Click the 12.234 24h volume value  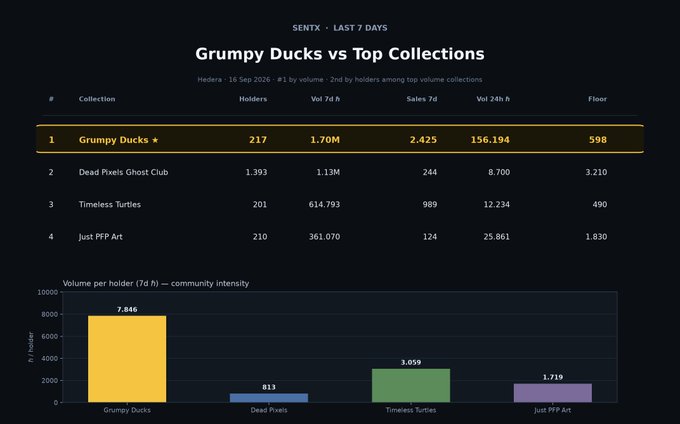pos(497,204)
